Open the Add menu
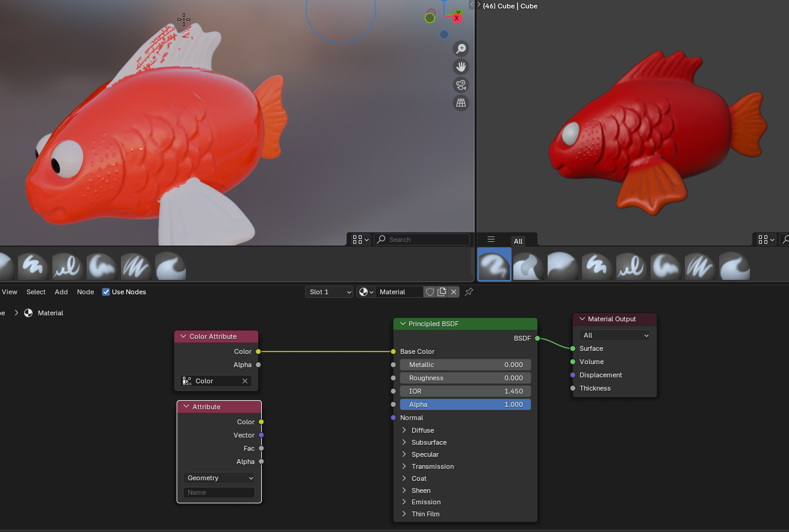The image size is (789, 532). 61,292
